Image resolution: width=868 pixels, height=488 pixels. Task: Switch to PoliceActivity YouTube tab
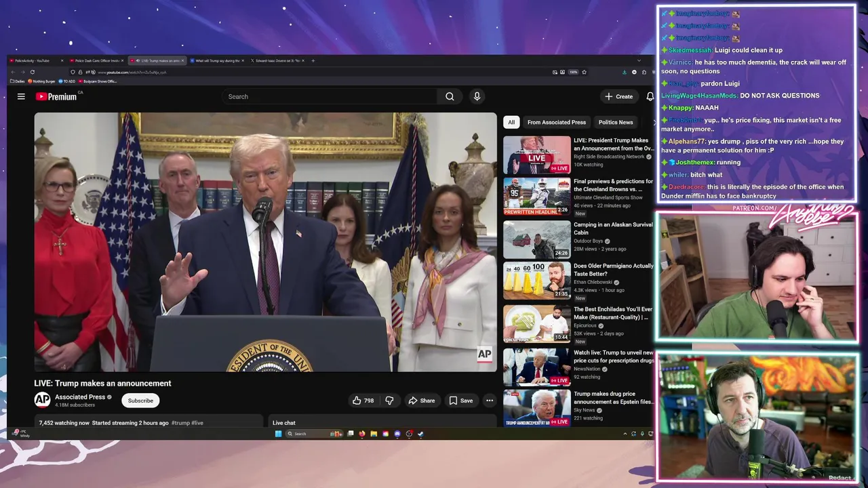pyautogui.click(x=35, y=60)
